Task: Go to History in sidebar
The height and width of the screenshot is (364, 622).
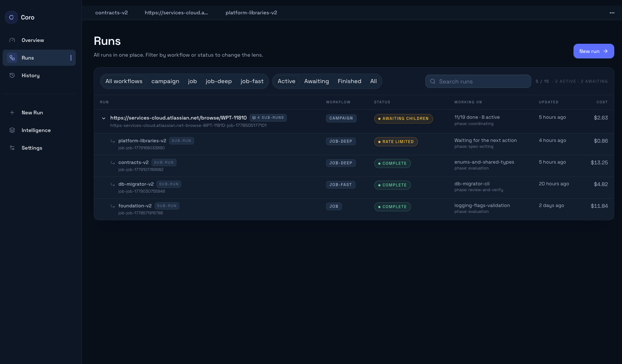Action: click(x=39, y=75)
